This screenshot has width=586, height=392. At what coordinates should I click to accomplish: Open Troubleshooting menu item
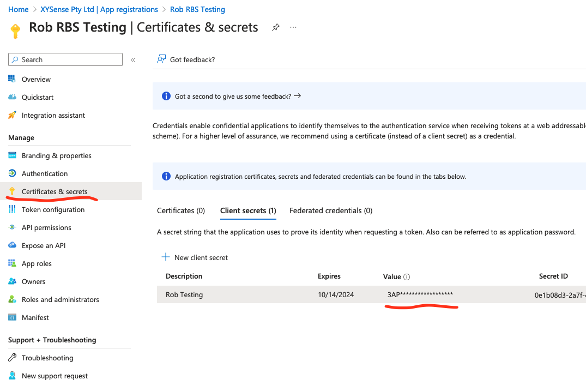click(x=47, y=358)
